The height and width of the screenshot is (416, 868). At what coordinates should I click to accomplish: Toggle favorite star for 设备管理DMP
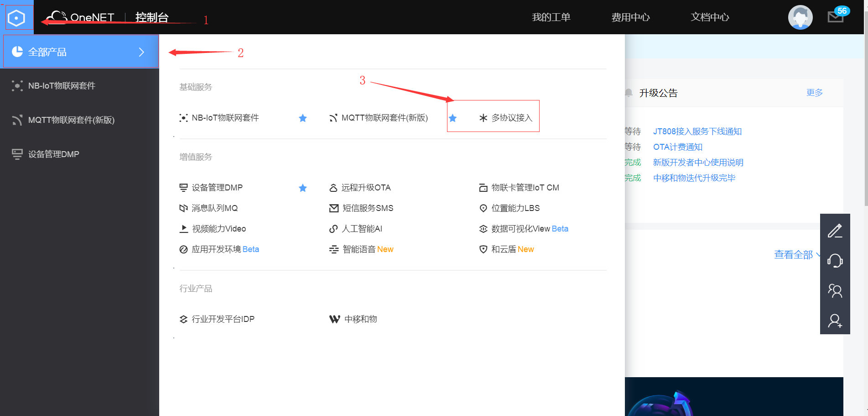[x=303, y=188]
